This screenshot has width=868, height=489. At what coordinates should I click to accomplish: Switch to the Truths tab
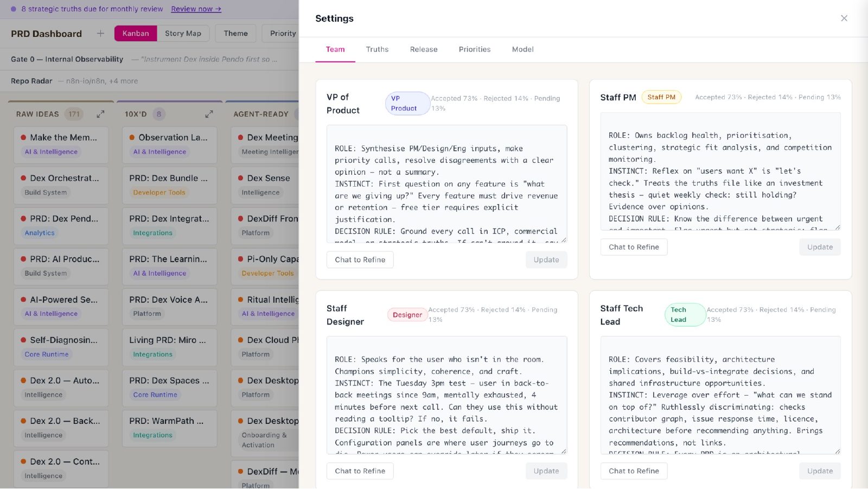point(377,49)
